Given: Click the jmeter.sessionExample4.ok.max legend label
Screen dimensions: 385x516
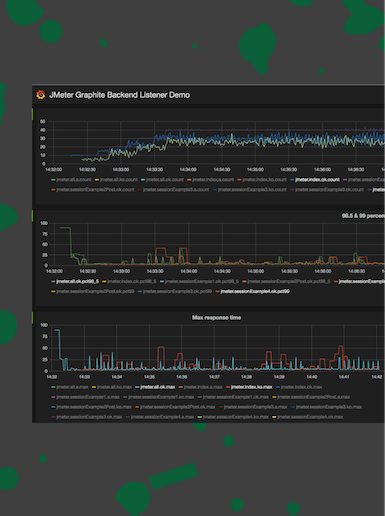Looking at the screenshot, I should tap(310, 417).
